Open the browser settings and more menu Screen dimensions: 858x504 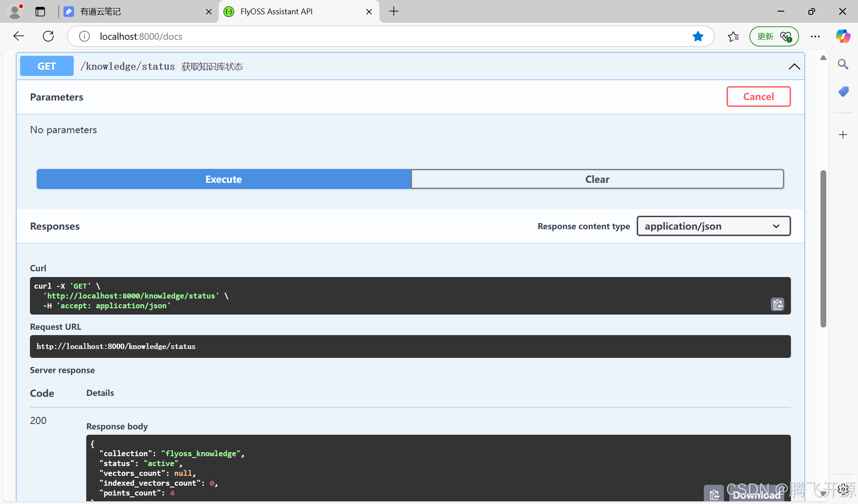[x=815, y=36]
